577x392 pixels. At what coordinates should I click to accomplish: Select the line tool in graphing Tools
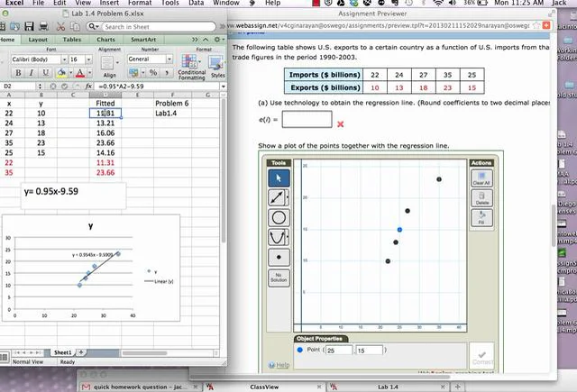pyautogui.click(x=279, y=197)
